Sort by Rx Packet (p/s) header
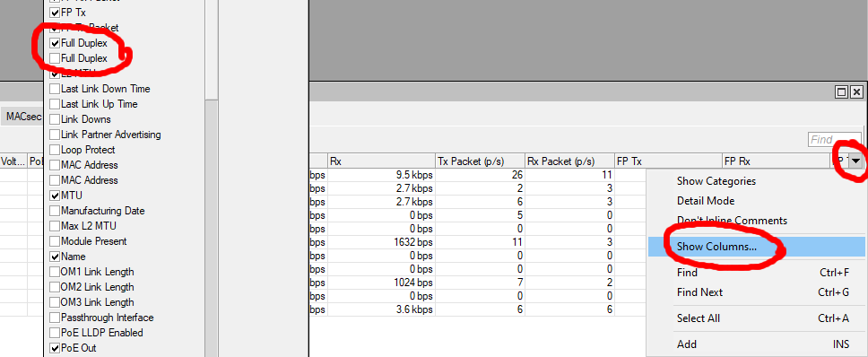Screen dimensions: 868x357 [x=569, y=161]
